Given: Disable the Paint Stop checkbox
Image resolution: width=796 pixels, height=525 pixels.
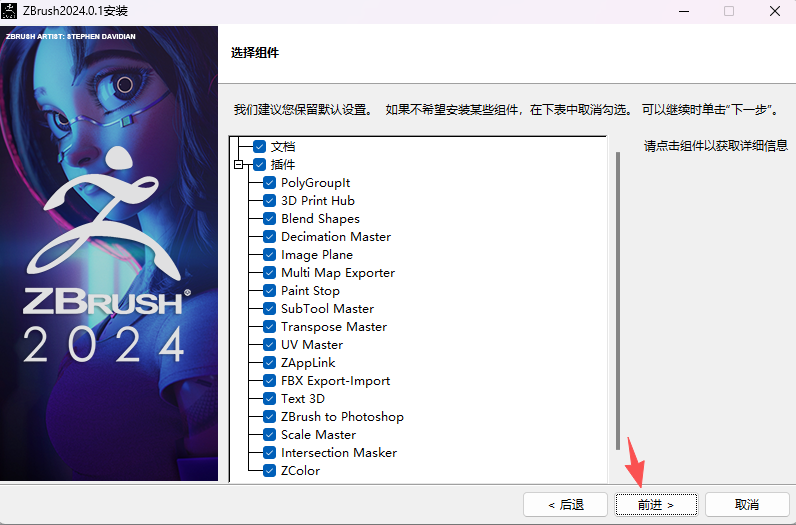Looking at the screenshot, I should point(270,291).
